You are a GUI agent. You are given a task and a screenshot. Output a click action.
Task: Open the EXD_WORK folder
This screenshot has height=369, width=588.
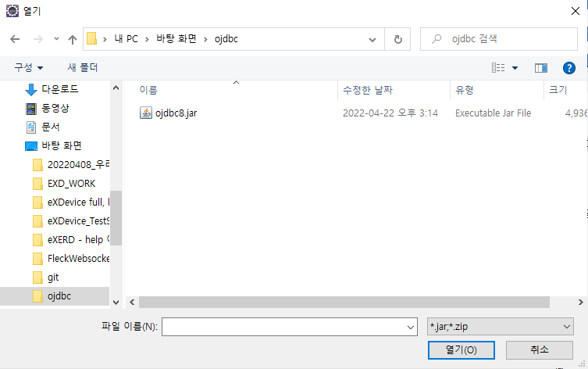click(71, 183)
